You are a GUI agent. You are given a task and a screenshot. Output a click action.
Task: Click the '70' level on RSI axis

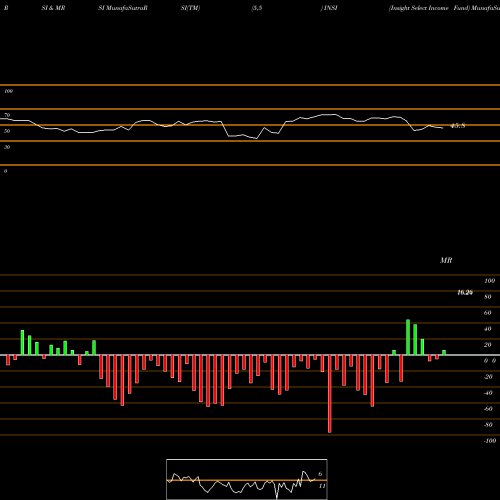tap(7, 115)
